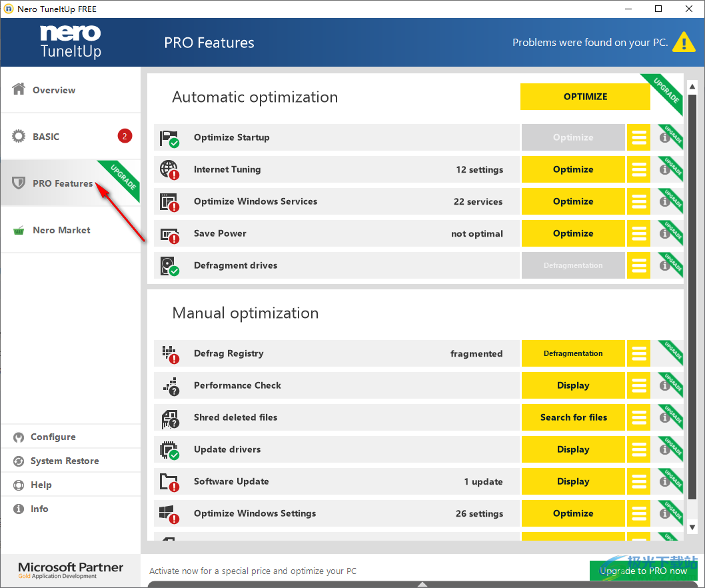Display Update drivers results
705x588 pixels.
pos(573,449)
